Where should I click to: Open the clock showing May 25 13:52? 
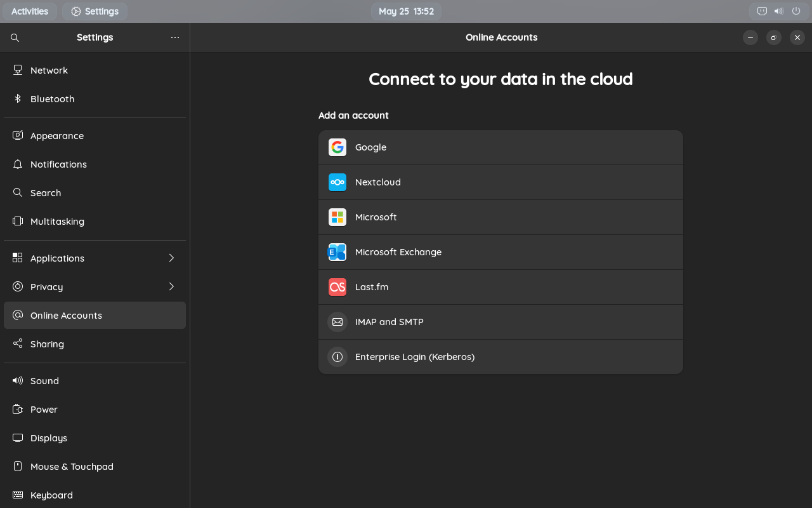406,11
